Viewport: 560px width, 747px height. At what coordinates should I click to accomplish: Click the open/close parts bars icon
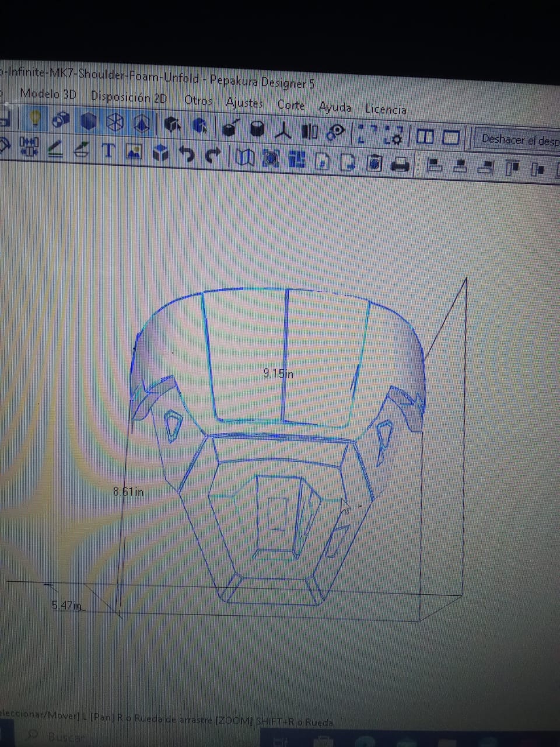[310, 132]
